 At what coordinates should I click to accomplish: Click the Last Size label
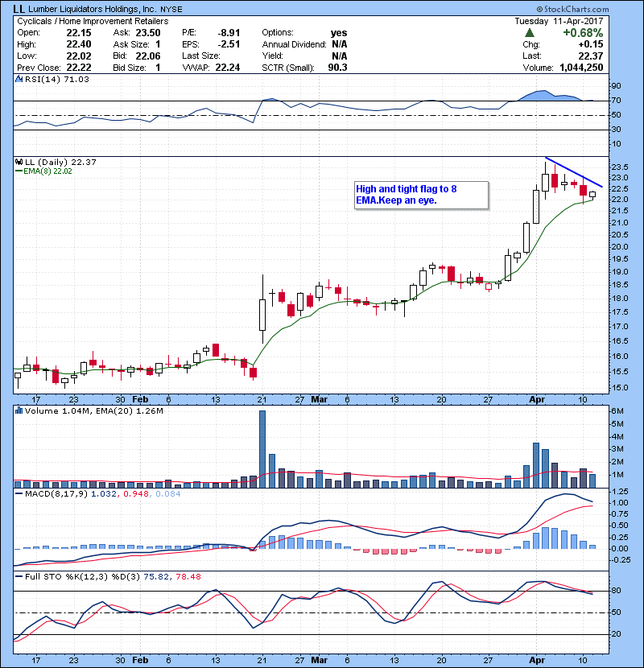tap(200, 56)
